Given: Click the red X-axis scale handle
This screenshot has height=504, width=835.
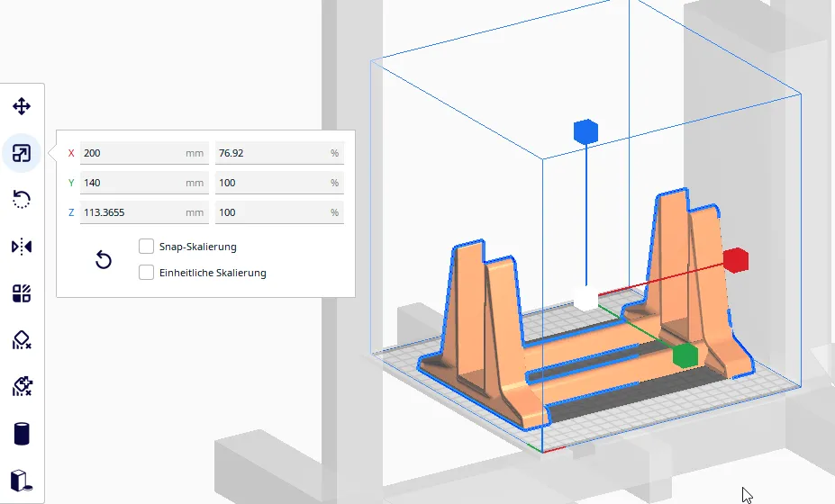Looking at the screenshot, I should point(736,260).
